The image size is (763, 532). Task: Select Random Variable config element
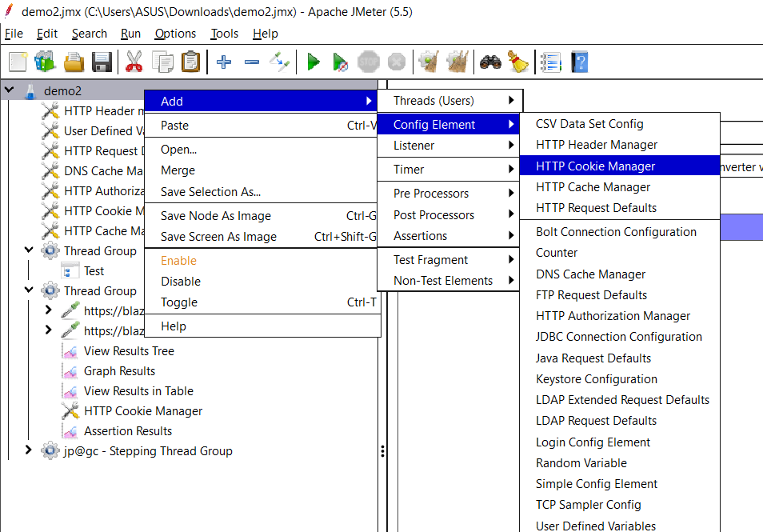620,463
